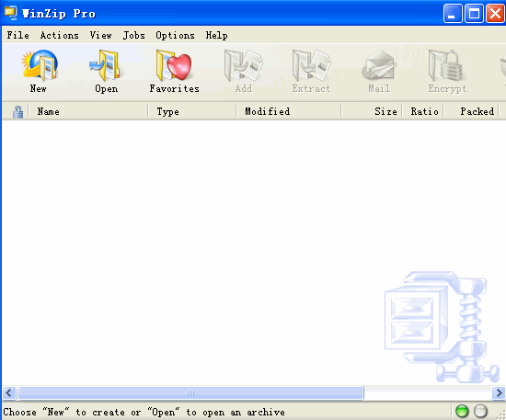506x420 pixels.
Task: Open the Options menu
Action: tap(175, 35)
